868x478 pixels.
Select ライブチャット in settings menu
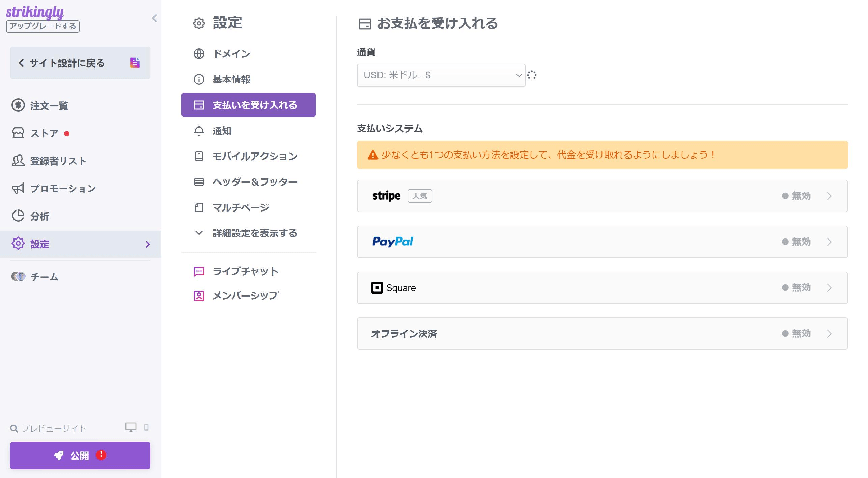click(245, 271)
